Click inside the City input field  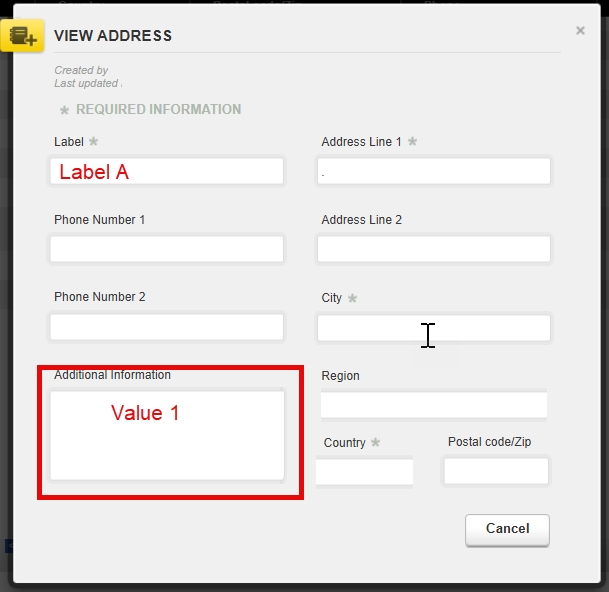coord(434,328)
